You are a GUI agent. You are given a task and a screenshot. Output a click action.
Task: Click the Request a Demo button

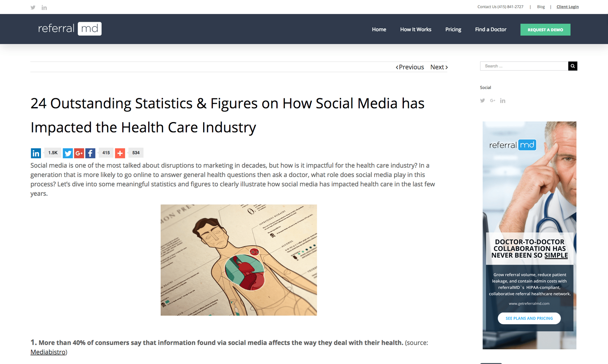pyautogui.click(x=545, y=29)
